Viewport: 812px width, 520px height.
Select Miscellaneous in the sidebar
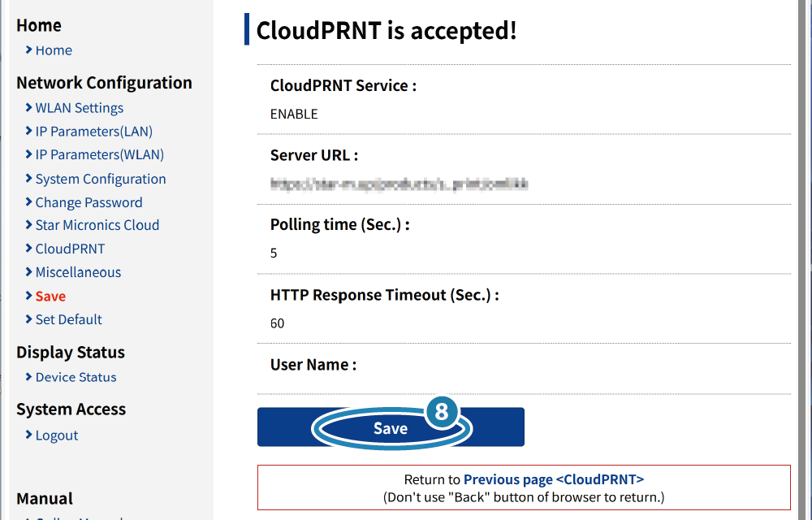(78, 272)
